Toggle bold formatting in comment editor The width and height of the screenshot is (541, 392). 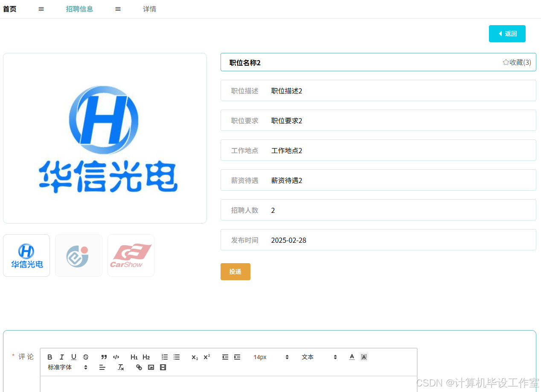click(x=50, y=357)
